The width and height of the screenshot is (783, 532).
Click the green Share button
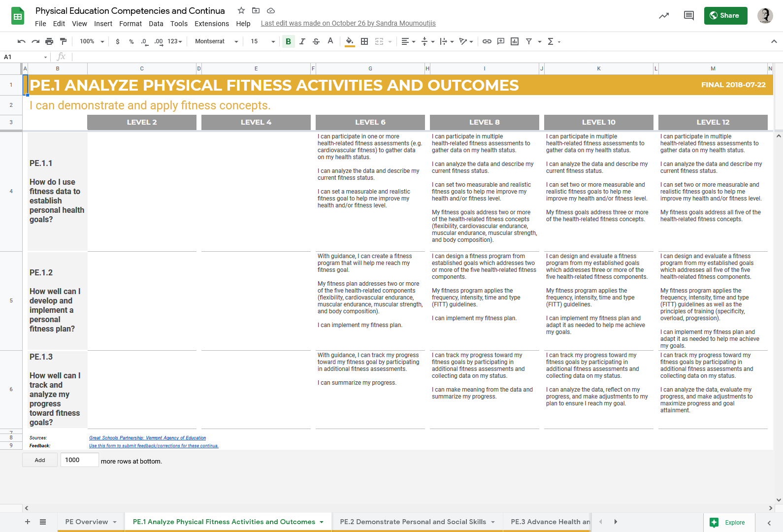(x=725, y=16)
